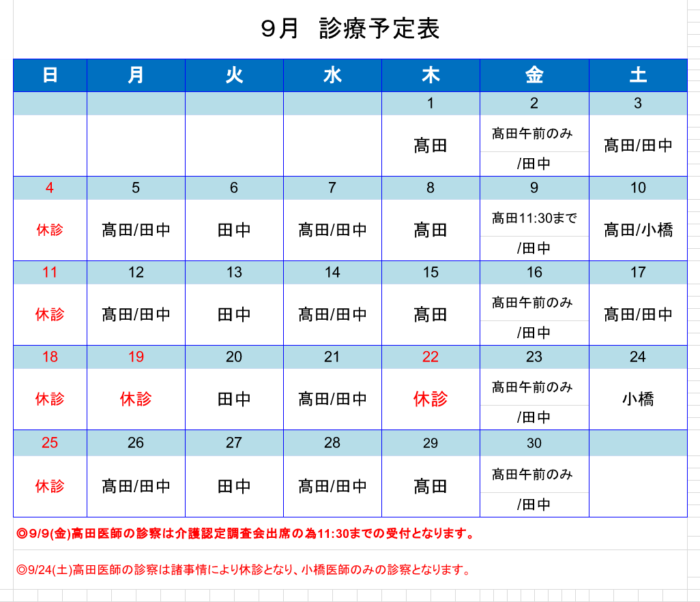Select 高田/田中 cell under the 5th
The height and width of the screenshot is (602, 700).
click(x=136, y=230)
